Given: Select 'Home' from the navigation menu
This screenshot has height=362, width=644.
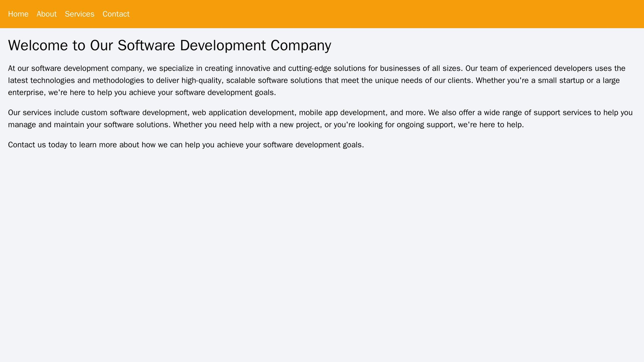Looking at the screenshot, I should tap(18, 14).
